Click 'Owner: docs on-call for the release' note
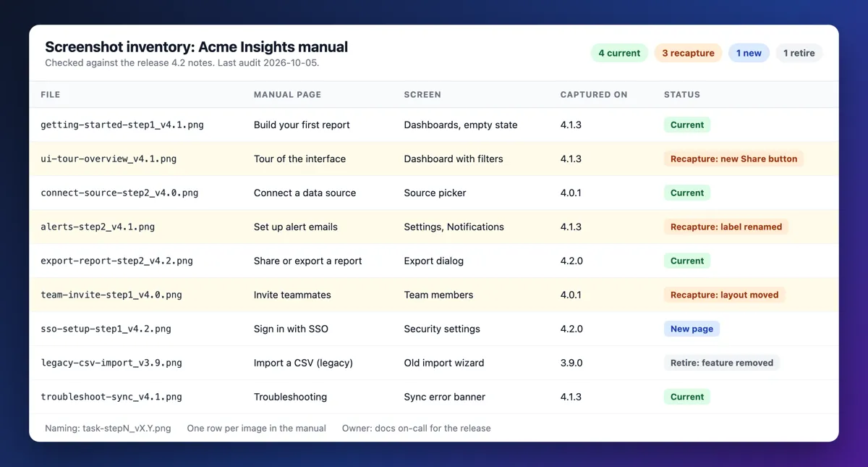The width and height of the screenshot is (868, 467). [416, 428]
